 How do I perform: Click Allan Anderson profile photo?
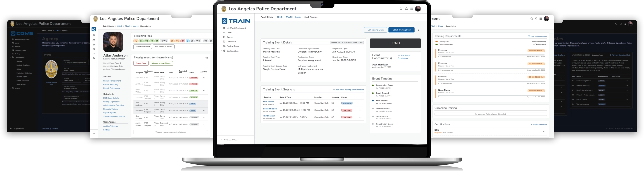(x=113, y=42)
